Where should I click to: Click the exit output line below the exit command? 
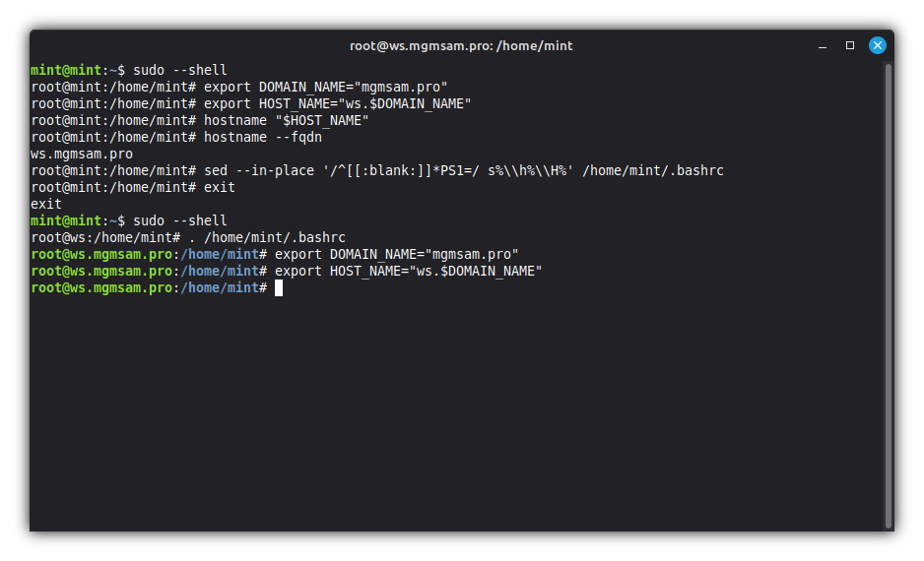(x=46, y=204)
